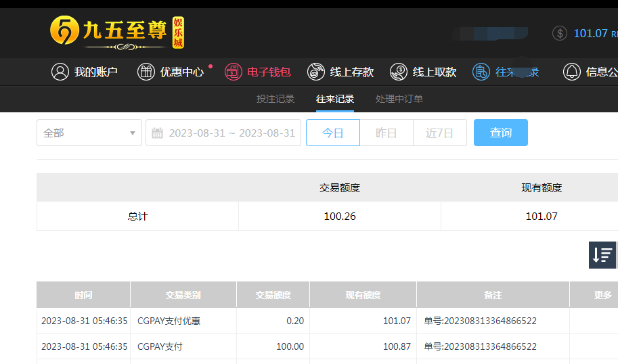The height and width of the screenshot is (364, 618).
Task: Click order number in CGPAY支付 row
Action: pos(480,346)
